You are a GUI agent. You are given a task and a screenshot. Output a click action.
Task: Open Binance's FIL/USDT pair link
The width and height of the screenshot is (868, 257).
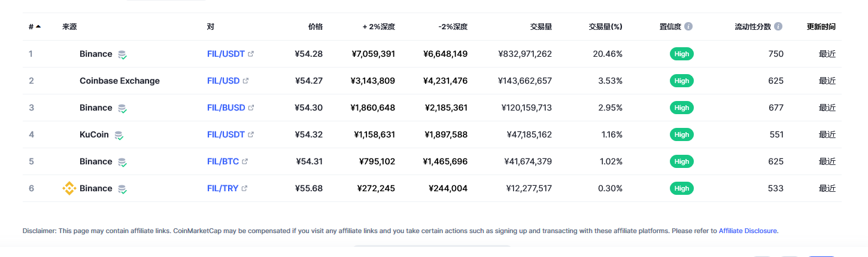[x=226, y=54]
